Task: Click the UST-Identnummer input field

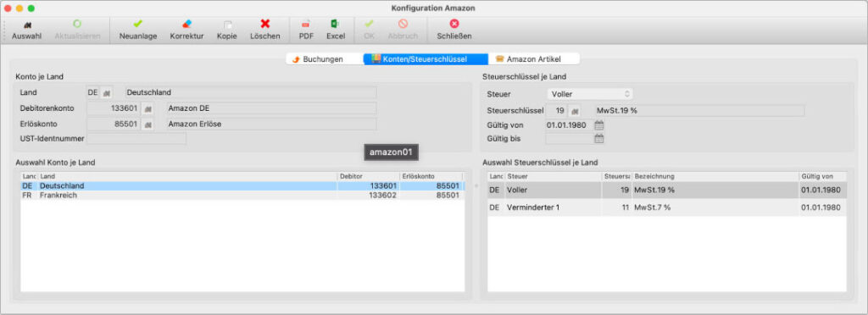Action: pyautogui.click(x=136, y=139)
